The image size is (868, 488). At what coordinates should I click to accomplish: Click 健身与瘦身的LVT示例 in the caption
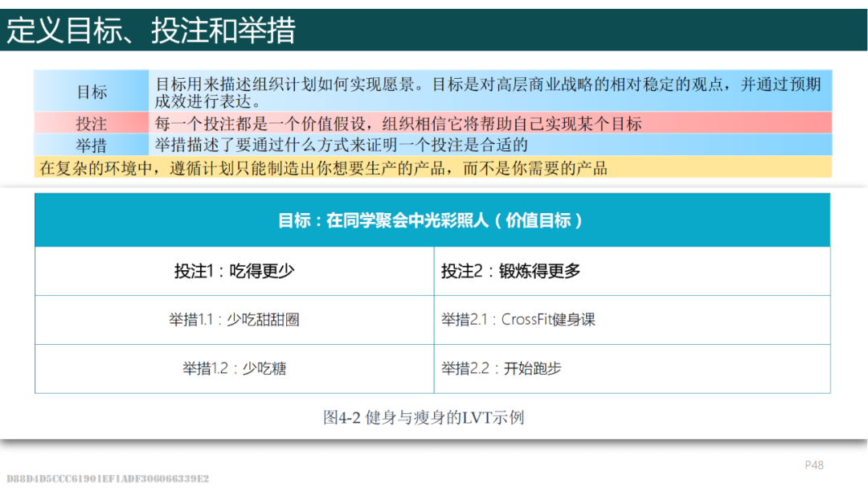click(444, 417)
